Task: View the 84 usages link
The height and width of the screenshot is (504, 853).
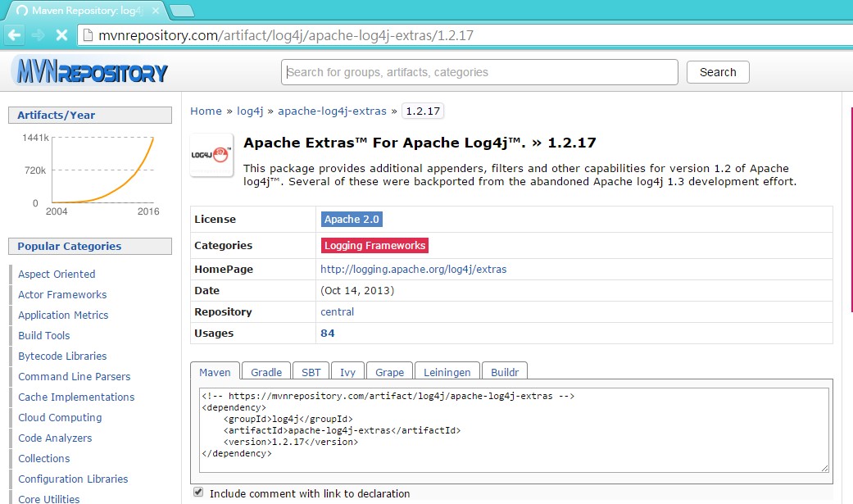Action: [327, 333]
